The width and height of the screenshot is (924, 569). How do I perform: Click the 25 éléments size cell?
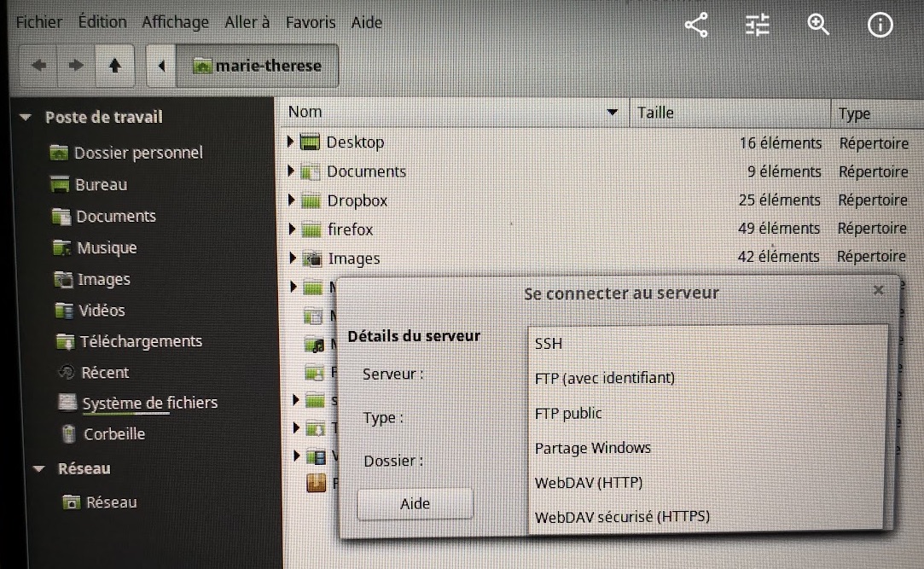click(779, 200)
